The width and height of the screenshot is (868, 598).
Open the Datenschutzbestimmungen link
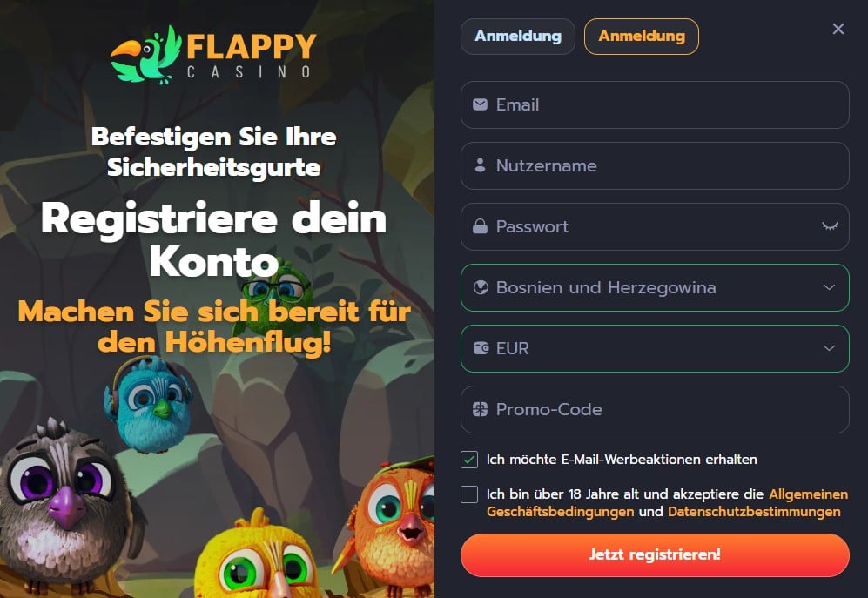point(754,512)
